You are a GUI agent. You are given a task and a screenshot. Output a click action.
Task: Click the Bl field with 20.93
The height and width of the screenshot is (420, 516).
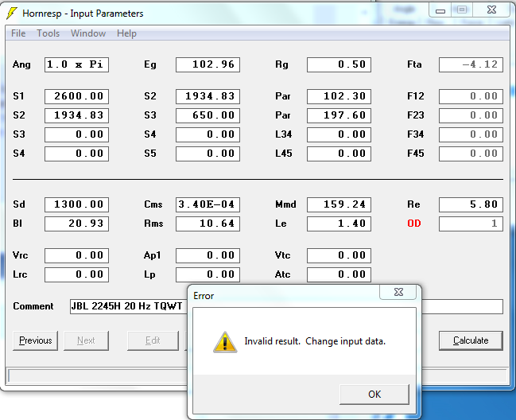76,224
